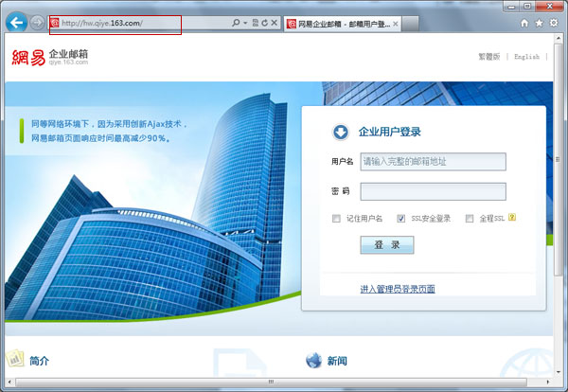Viewport: 568px width, 392px height.
Task: Uncheck the SSL安全登录 checkbox
Action: tap(400, 219)
